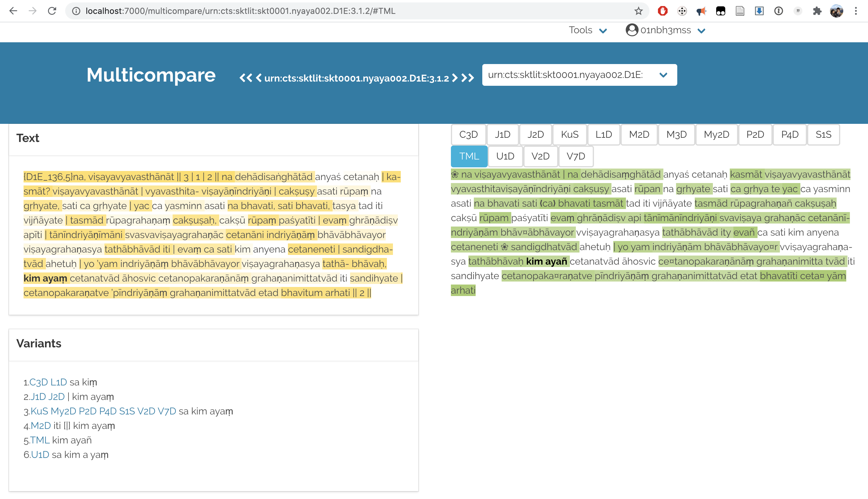Toggle the active TML witness button
Screen dimensions: 868x499
469,156
